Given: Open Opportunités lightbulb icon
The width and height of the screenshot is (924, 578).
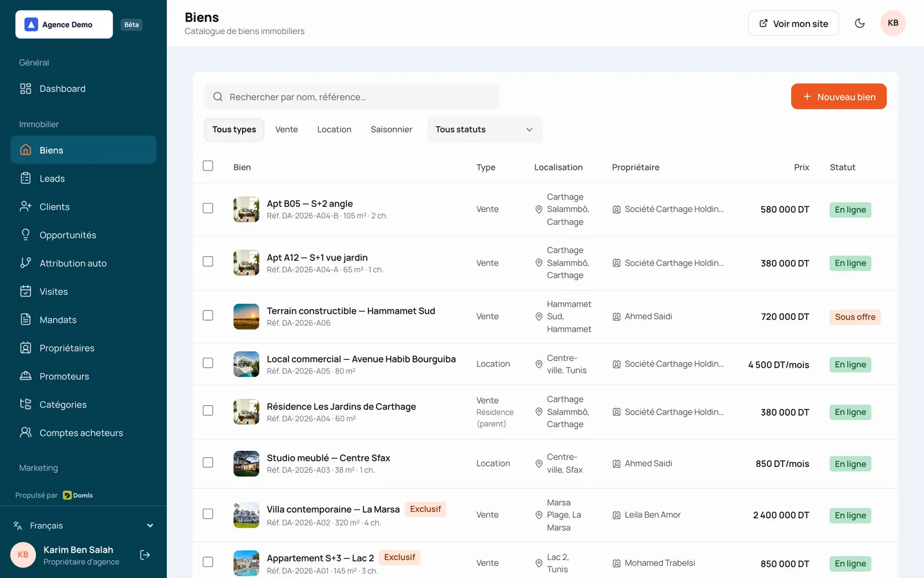Looking at the screenshot, I should (x=25, y=235).
